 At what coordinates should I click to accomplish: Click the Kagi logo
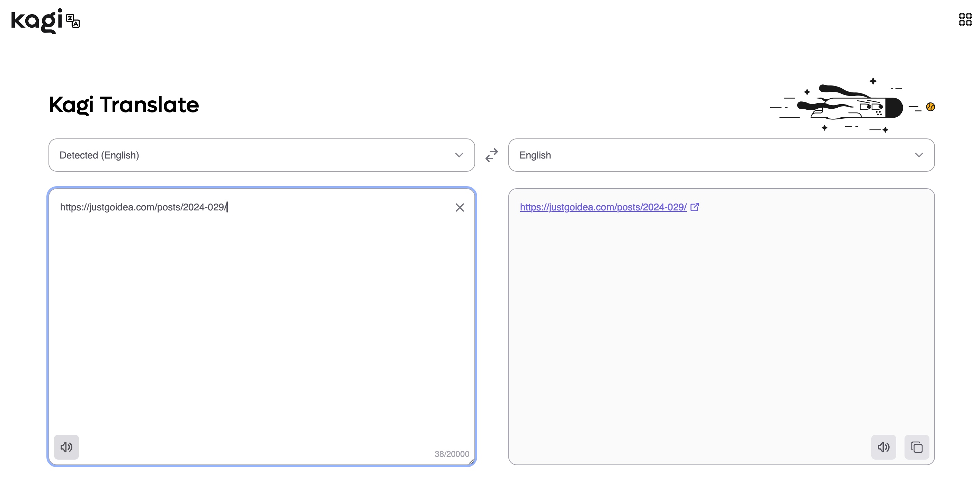(x=36, y=20)
